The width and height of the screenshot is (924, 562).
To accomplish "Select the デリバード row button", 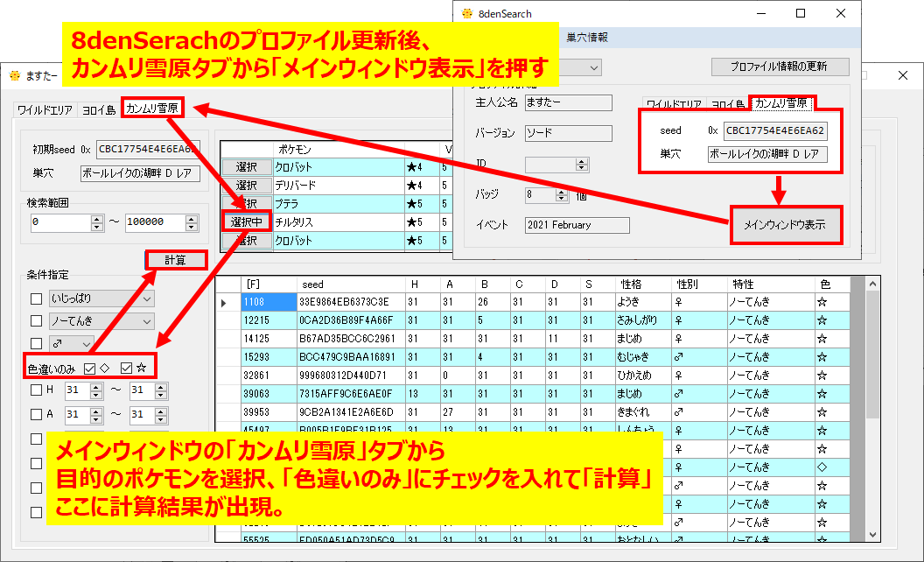I will pyautogui.click(x=247, y=186).
